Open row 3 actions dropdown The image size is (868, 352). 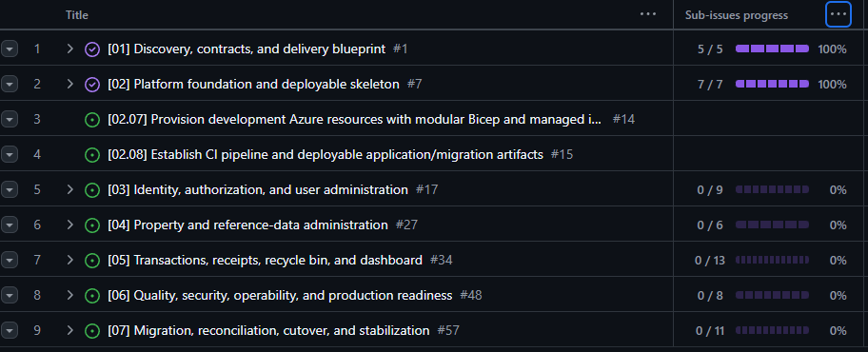[x=10, y=119]
